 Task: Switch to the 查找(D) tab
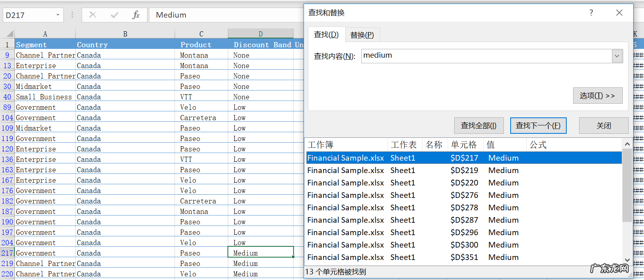[326, 35]
